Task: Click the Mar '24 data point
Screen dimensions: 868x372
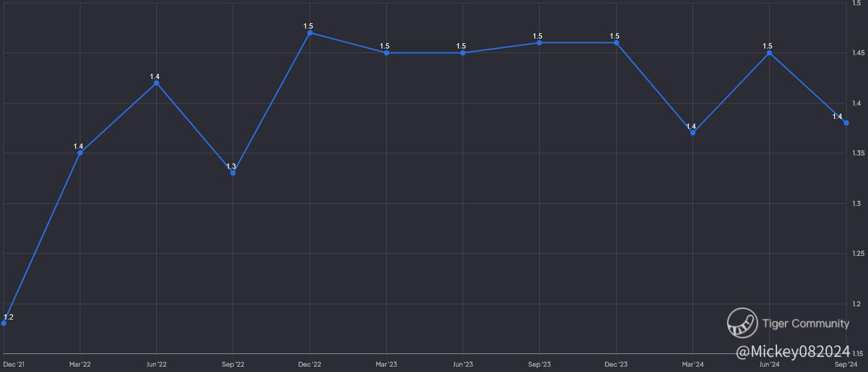Action: click(x=693, y=133)
